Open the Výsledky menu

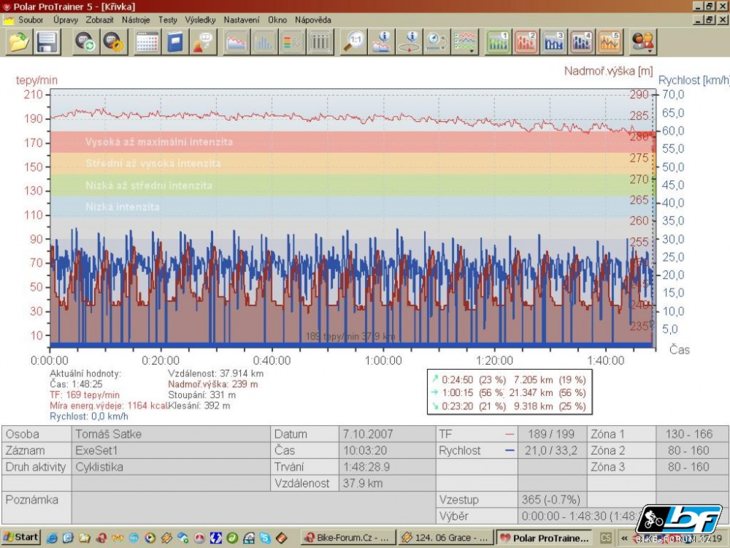[200, 20]
